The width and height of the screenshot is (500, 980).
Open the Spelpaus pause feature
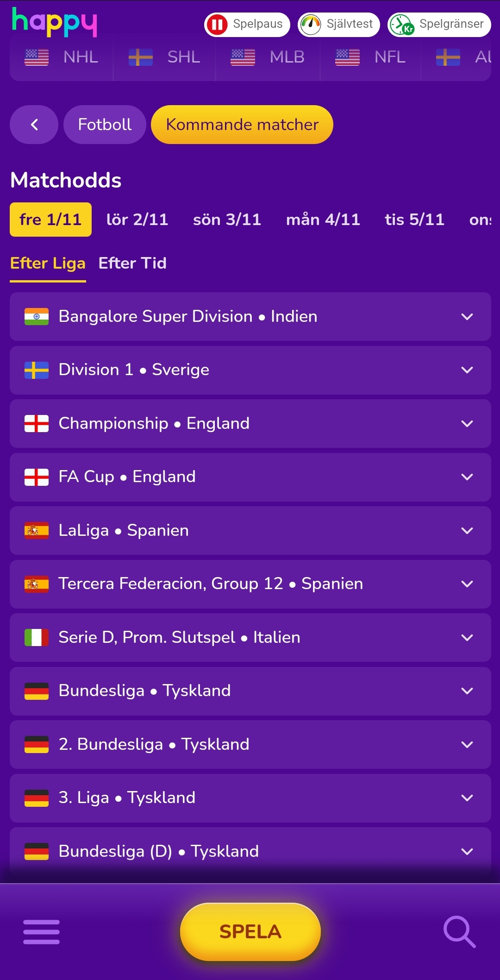[x=247, y=24]
